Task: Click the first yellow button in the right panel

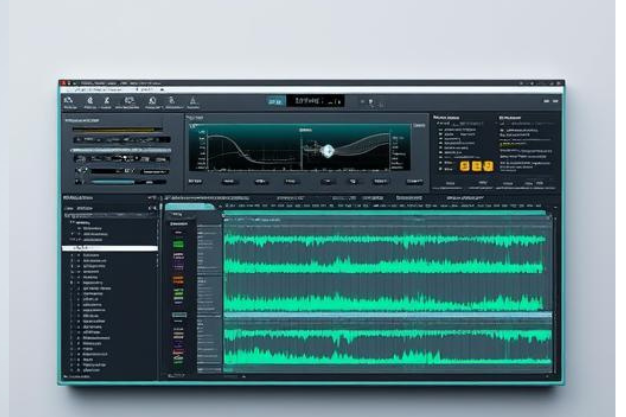Action: pos(465,166)
